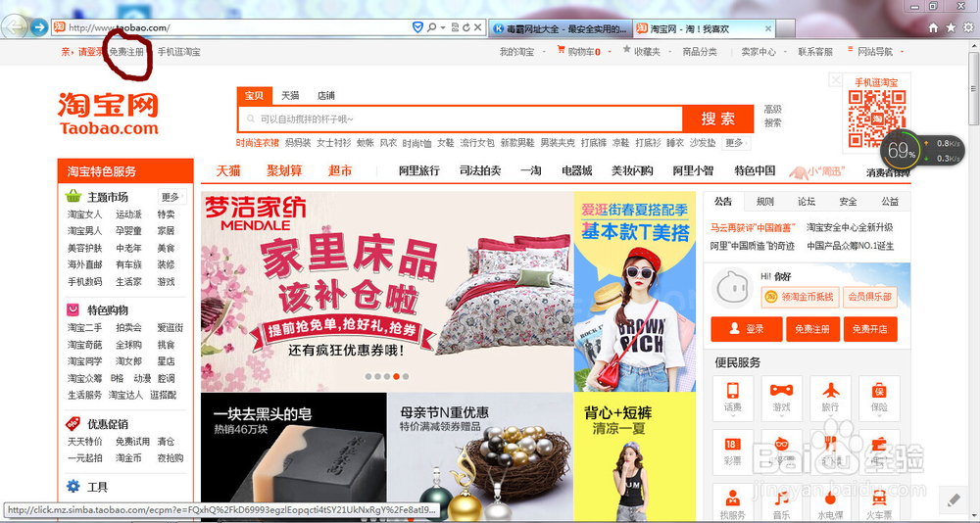
Task: Select the first banner carousel dot
Action: coord(368,377)
